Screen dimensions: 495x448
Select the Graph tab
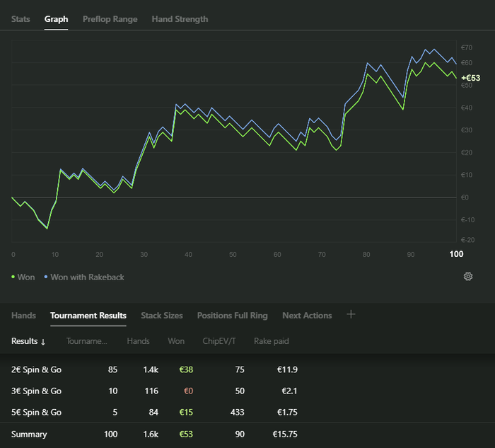point(56,19)
